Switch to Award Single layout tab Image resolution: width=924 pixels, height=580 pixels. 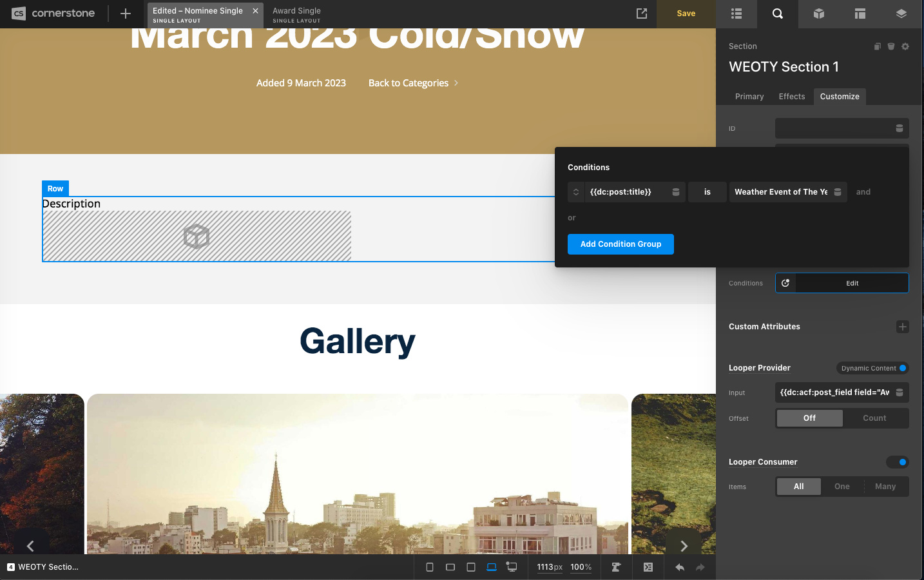coord(296,14)
